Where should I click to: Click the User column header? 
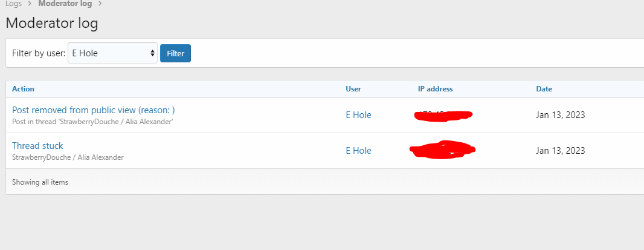coord(353,89)
